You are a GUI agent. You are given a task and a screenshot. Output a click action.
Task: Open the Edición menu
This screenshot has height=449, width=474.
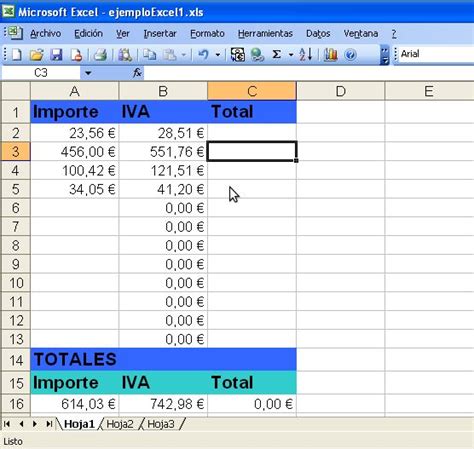click(x=88, y=34)
